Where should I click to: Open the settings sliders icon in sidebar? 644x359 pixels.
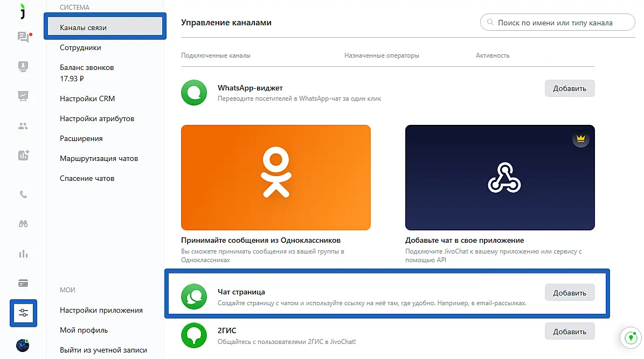[23, 313]
